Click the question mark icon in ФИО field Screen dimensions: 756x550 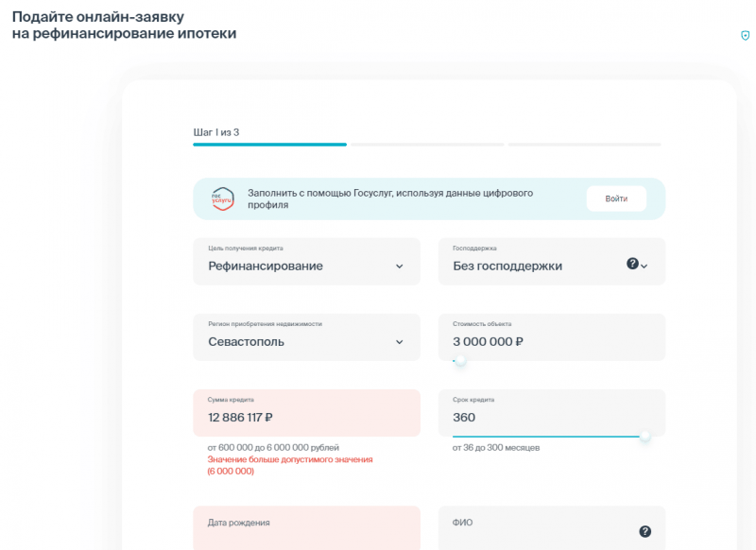647,531
